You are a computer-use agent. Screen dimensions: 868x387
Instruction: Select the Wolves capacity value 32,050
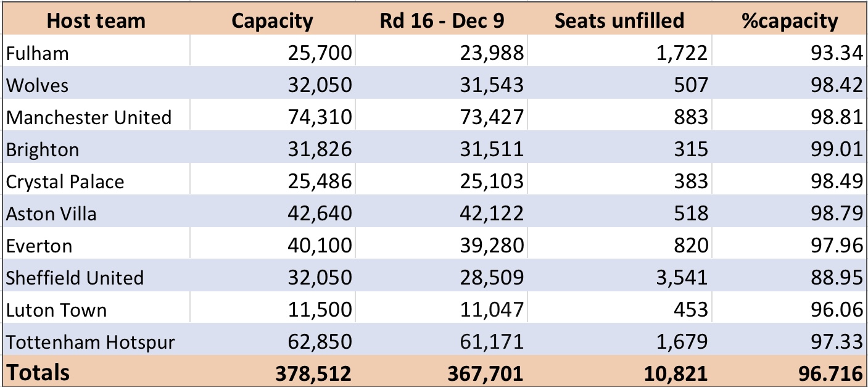point(272,85)
